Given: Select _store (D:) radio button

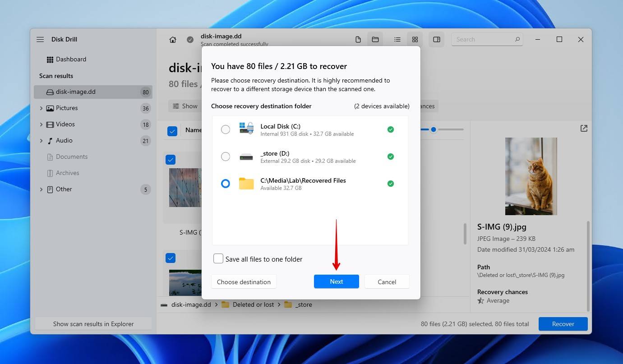Looking at the screenshot, I should click(x=226, y=157).
